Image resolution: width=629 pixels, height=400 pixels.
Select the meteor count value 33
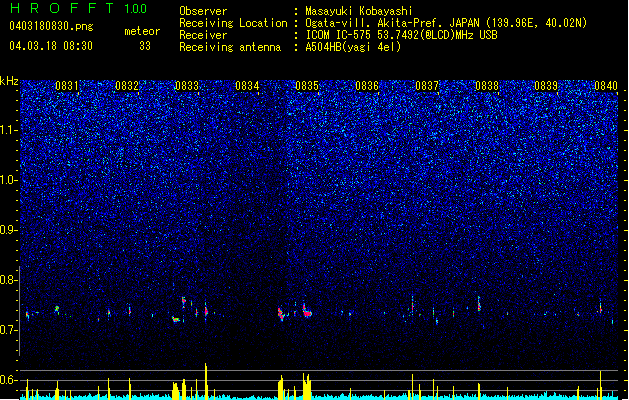(145, 46)
